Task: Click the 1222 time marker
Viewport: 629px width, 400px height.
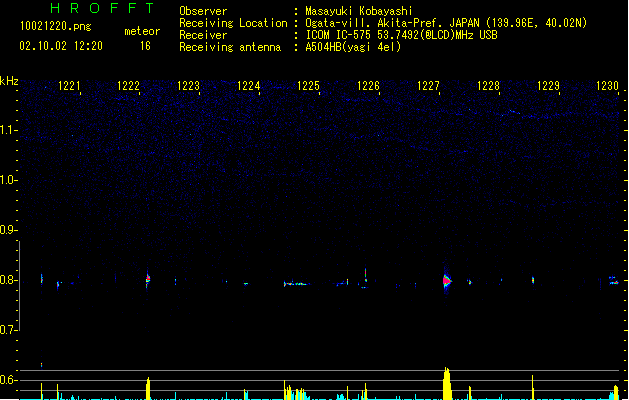Action: [x=128, y=86]
